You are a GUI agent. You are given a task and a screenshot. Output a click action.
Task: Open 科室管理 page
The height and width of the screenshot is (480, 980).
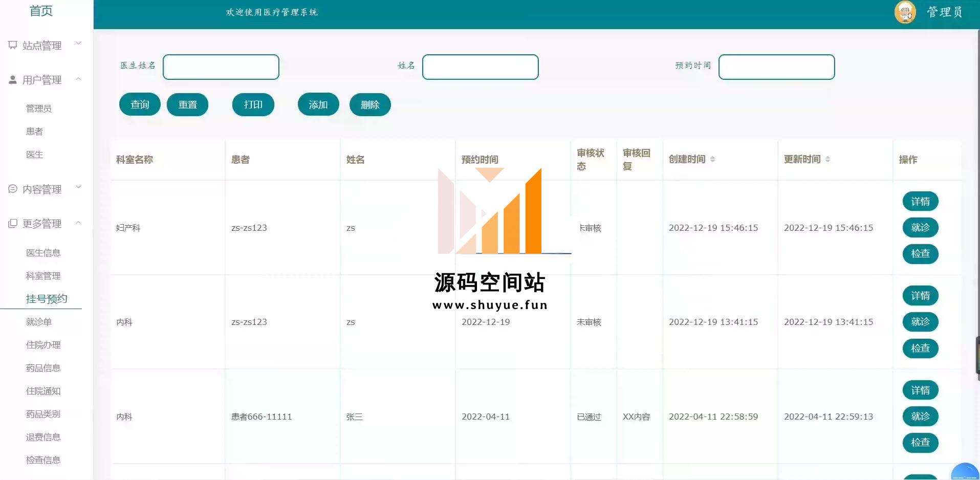click(x=43, y=276)
